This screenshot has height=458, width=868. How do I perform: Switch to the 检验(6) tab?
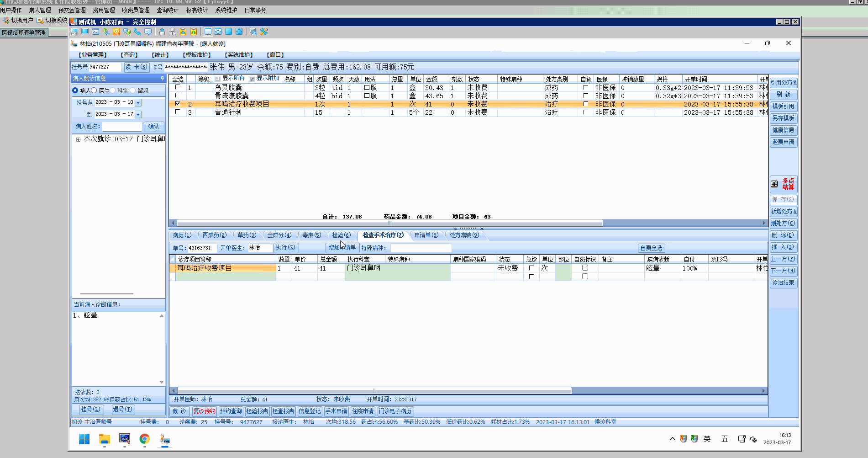341,235
